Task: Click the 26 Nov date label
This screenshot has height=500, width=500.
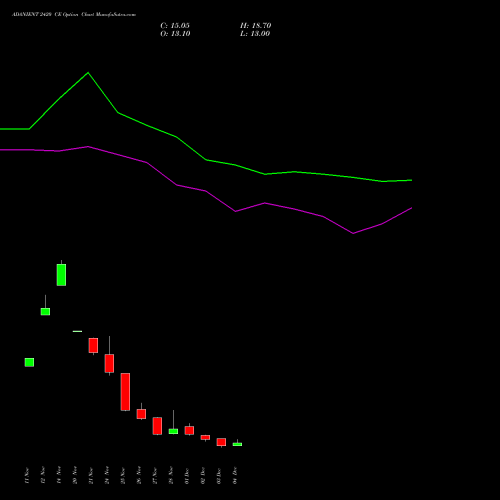Action: coord(139,476)
